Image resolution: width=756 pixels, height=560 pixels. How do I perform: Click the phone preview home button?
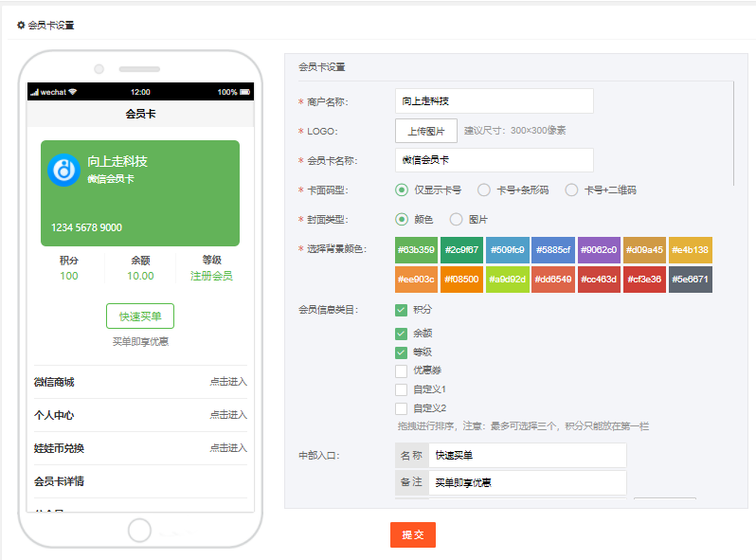(x=139, y=531)
